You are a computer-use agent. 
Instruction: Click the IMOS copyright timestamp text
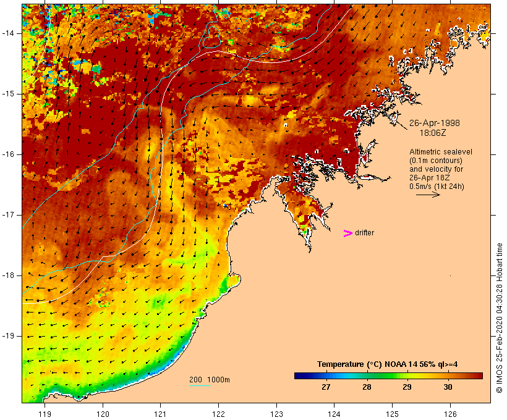499,318
